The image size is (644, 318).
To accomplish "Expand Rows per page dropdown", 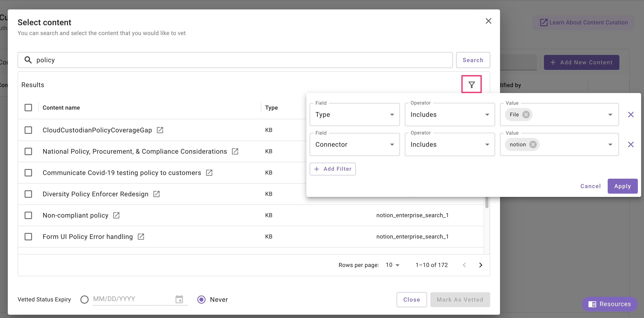I will click(x=393, y=265).
